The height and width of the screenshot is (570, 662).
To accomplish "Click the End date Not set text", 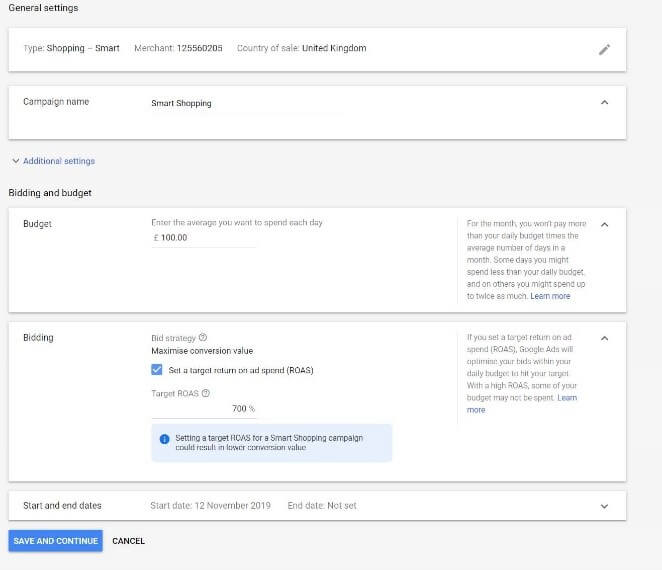I will 321,506.
